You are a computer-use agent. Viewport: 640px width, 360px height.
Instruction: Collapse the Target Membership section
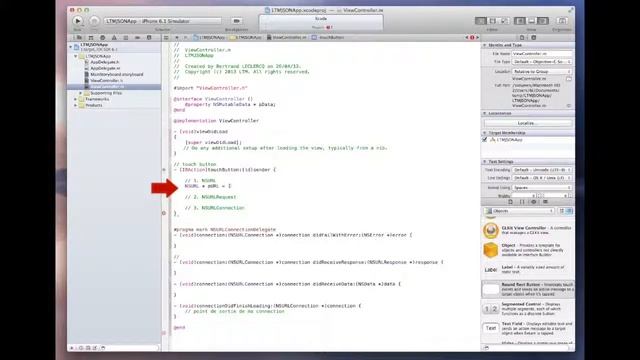484,133
